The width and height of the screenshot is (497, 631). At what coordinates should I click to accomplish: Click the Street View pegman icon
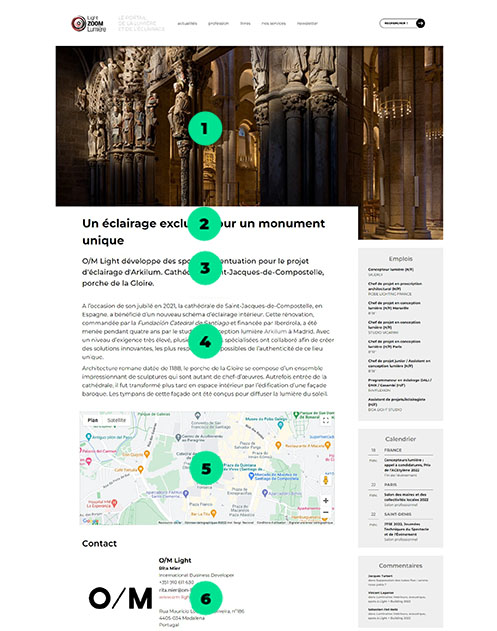coord(326,480)
